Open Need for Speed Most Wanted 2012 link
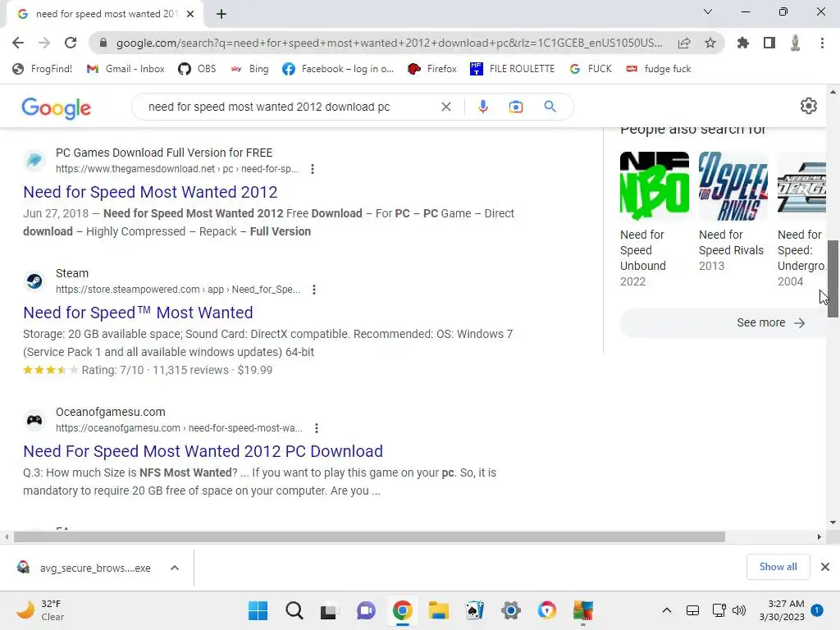Viewport: 840px width, 630px height. point(150,192)
